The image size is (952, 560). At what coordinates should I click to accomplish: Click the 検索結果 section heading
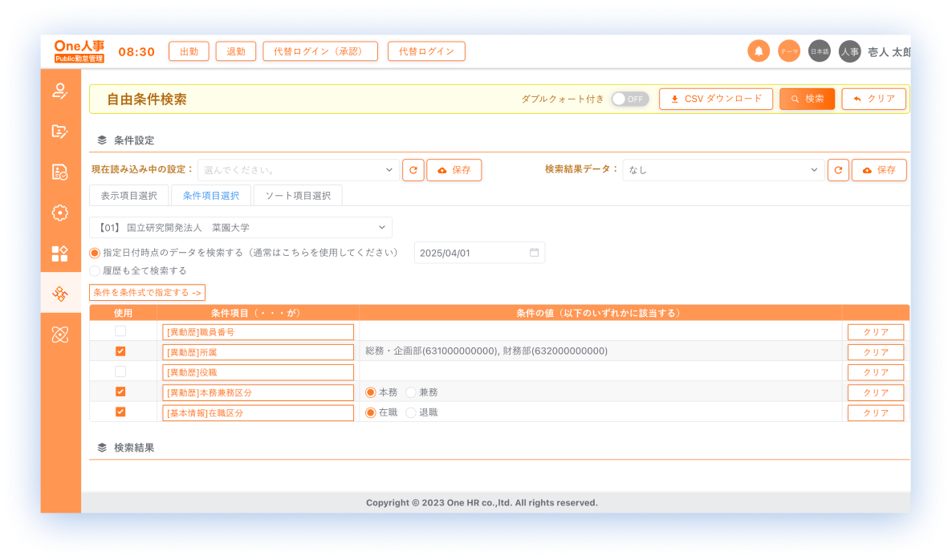click(x=133, y=448)
